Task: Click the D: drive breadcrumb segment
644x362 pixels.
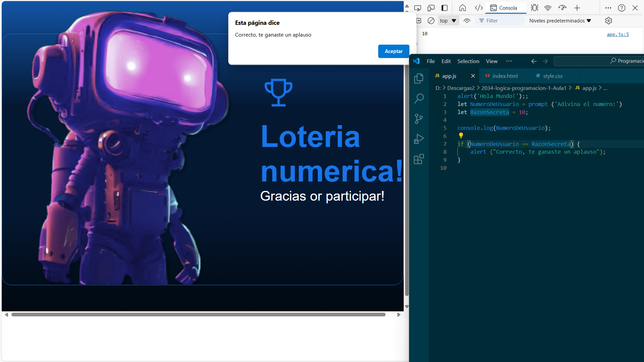Action: (x=438, y=88)
